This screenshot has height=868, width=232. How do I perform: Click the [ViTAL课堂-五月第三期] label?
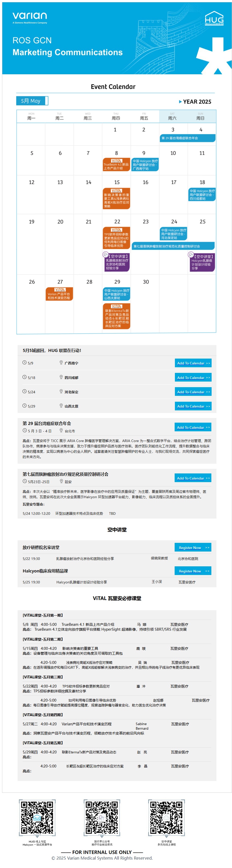point(43,677)
